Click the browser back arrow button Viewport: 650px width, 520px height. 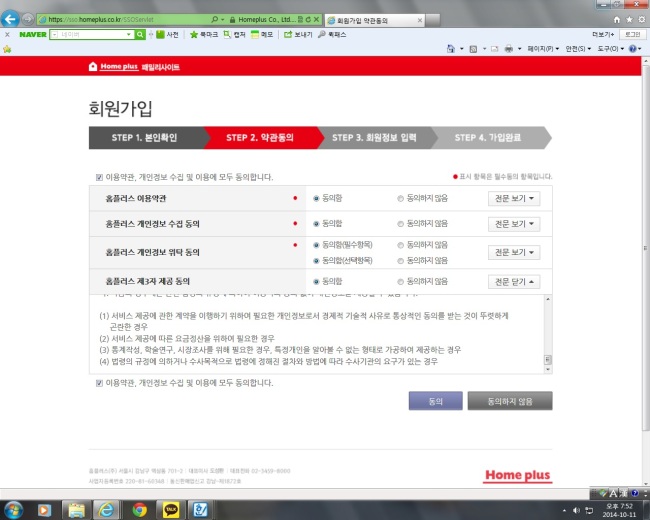pyautogui.click(x=10, y=19)
